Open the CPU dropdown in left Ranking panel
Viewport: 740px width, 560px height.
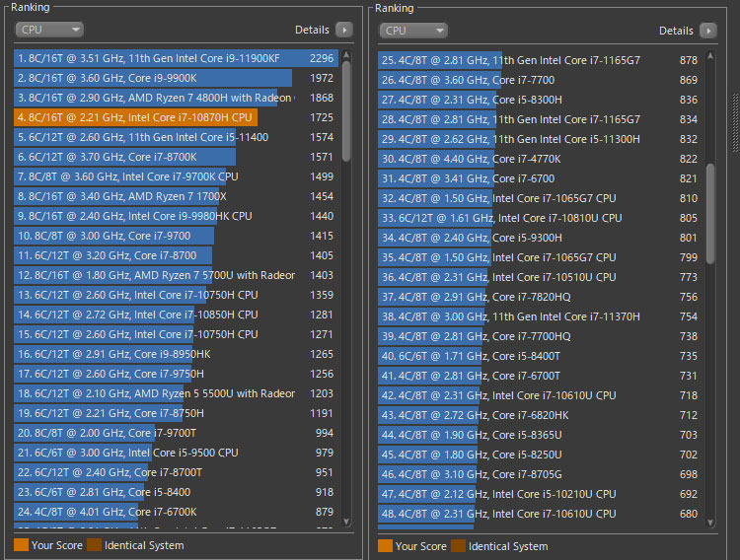[x=49, y=30]
